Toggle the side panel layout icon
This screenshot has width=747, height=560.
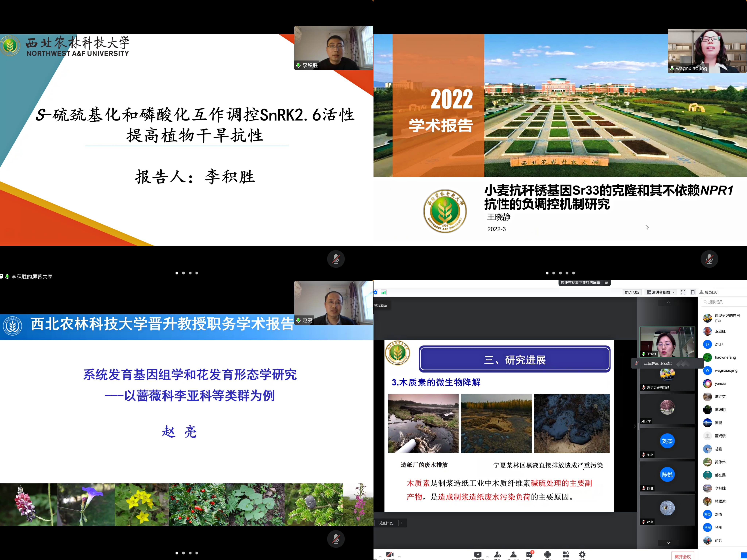point(693,292)
